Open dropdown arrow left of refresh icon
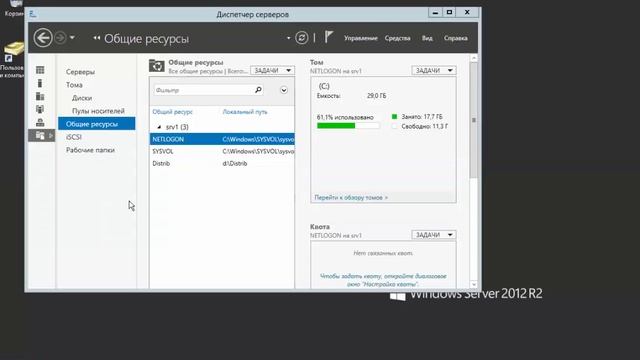The height and width of the screenshot is (360, 640). pyautogui.click(x=288, y=38)
